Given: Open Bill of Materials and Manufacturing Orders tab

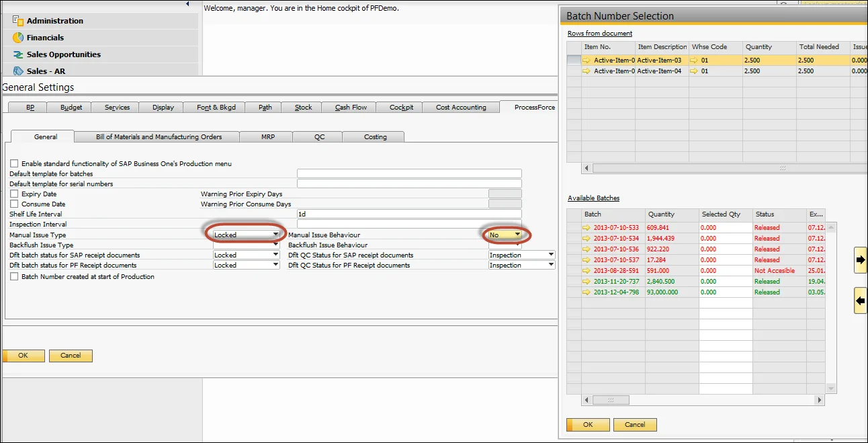Looking at the screenshot, I should coord(159,136).
